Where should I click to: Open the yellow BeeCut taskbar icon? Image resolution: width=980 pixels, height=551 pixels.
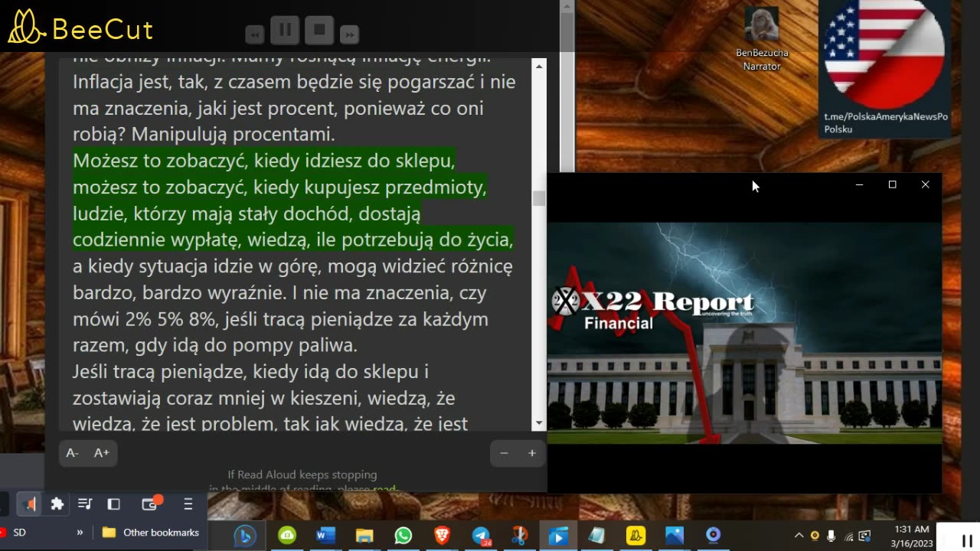tap(636, 536)
